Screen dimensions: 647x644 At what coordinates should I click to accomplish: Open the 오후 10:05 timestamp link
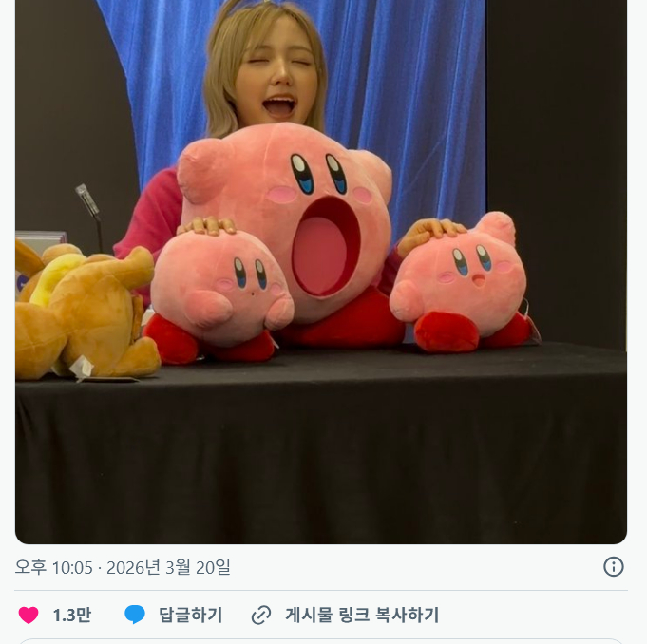(53, 567)
